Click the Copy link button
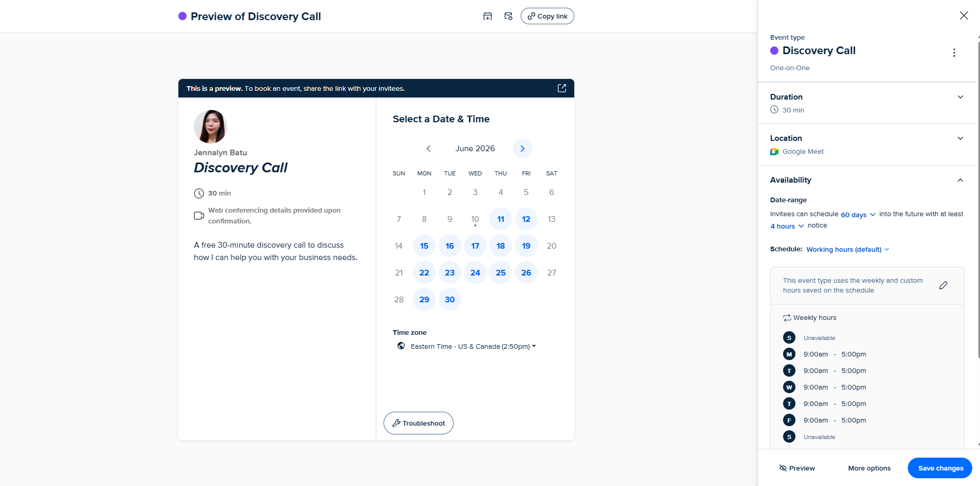This screenshot has height=486, width=980. click(547, 16)
